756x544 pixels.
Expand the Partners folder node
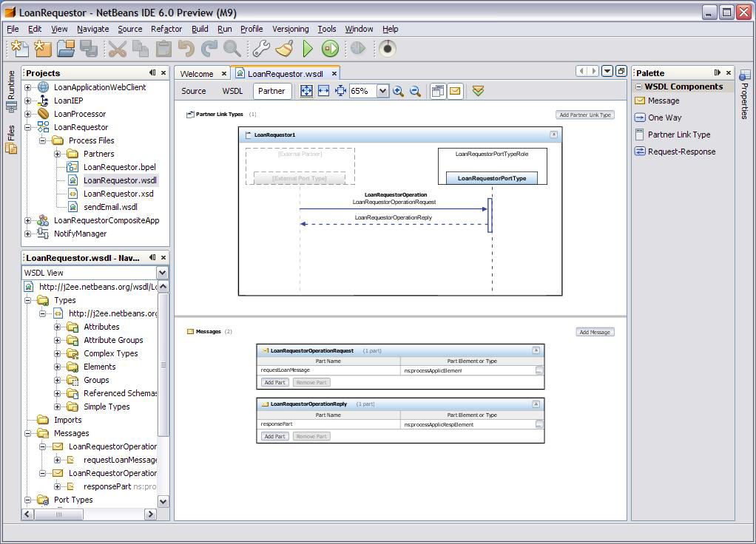coord(58,154)
